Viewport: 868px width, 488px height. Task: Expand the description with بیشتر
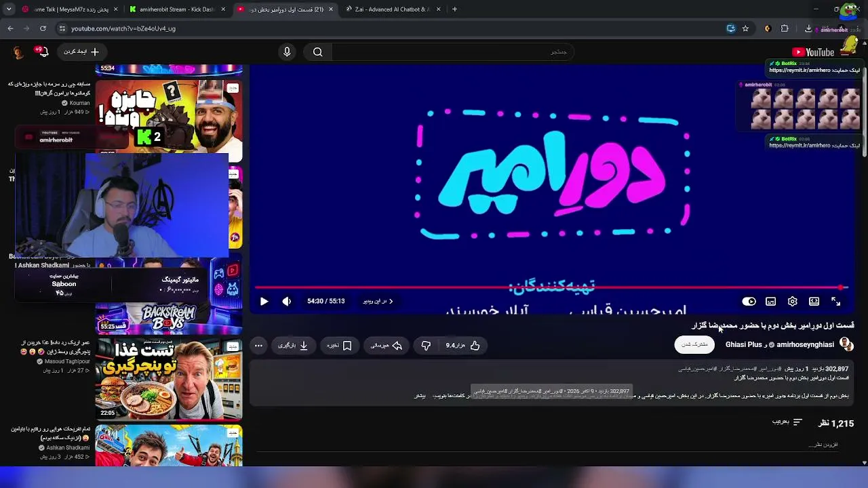click(x=420, y=396)
